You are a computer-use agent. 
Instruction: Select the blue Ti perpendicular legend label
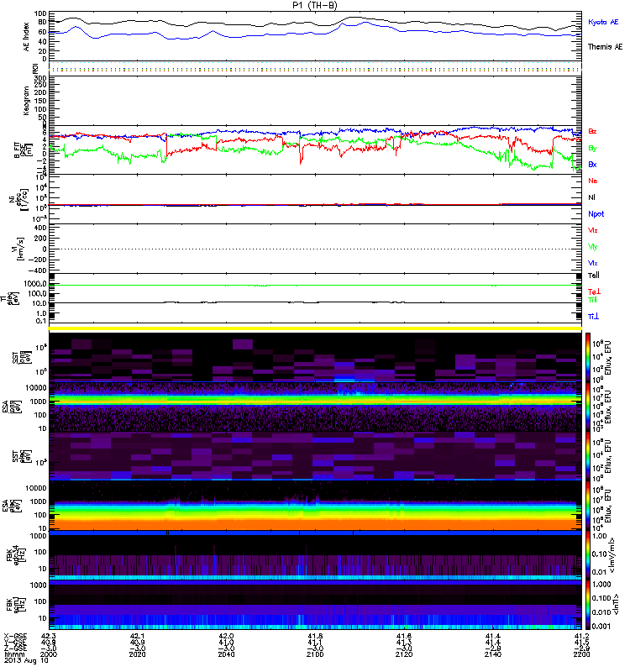point(593,317)
